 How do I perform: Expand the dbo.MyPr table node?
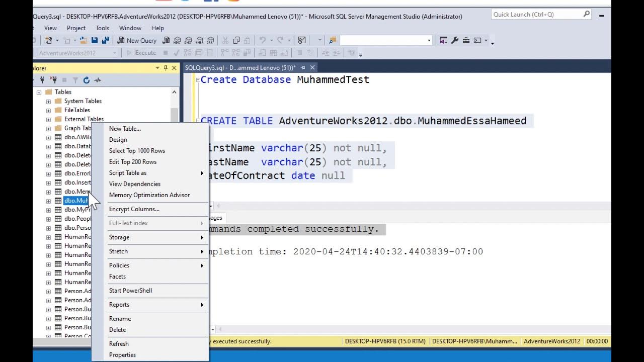click(48, 210)
